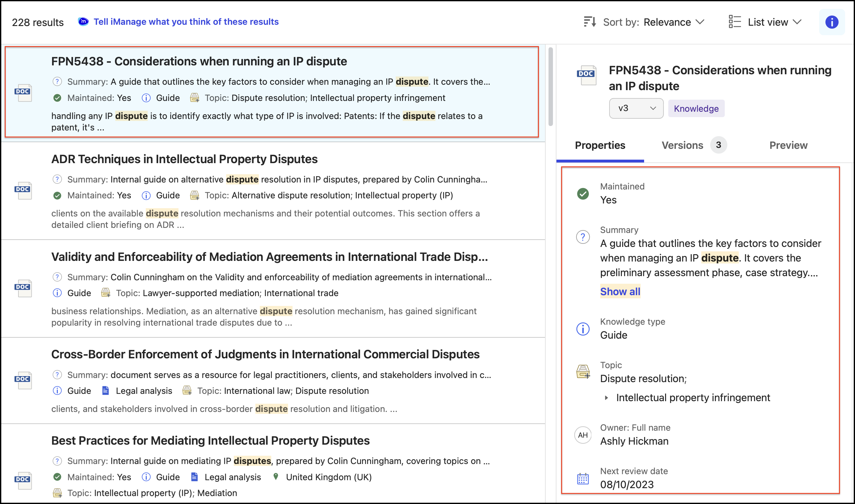Click the iManage feedback logo icon

tap(83, 22)
